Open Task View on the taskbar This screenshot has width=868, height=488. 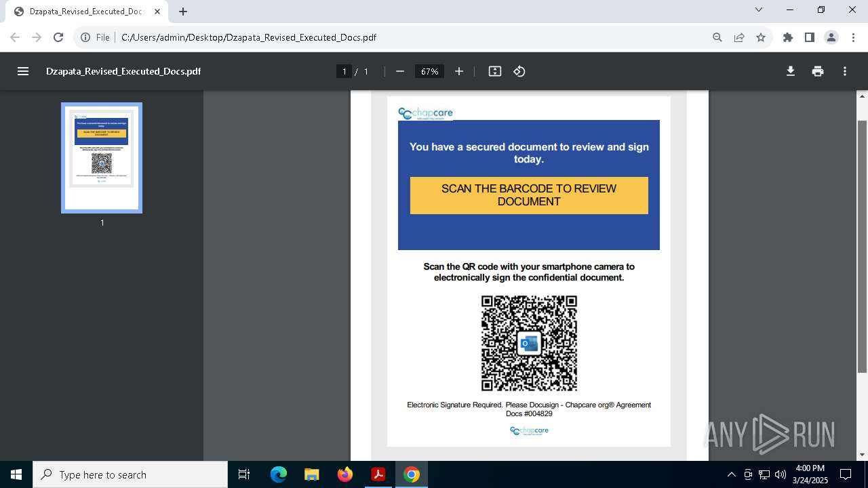coord(244,474)
